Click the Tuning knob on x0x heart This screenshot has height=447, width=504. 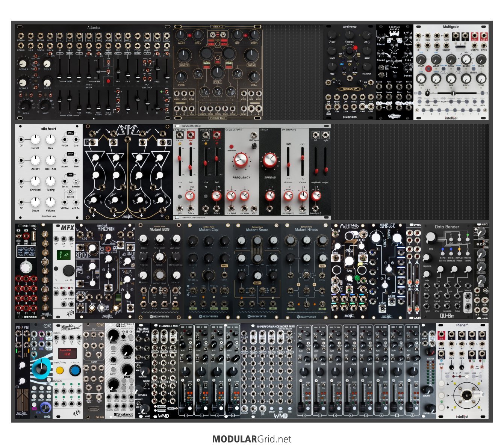tap(50, 181)
